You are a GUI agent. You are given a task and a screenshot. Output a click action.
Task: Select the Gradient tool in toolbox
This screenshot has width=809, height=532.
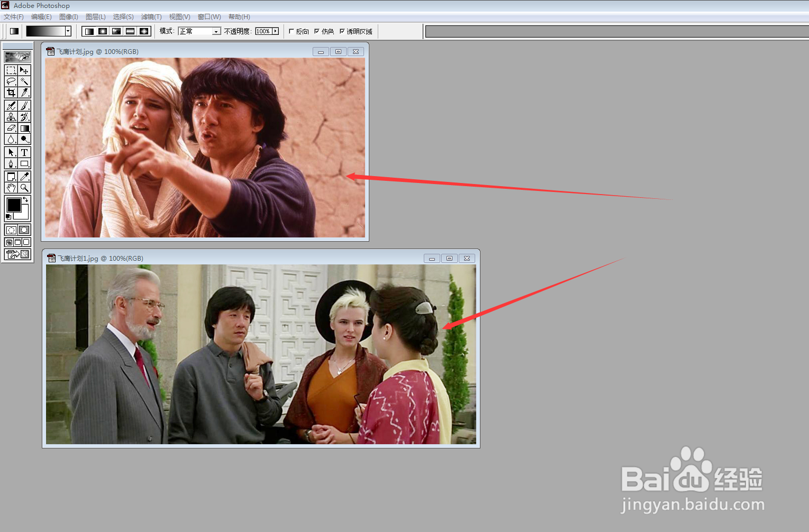pos(24,128)
